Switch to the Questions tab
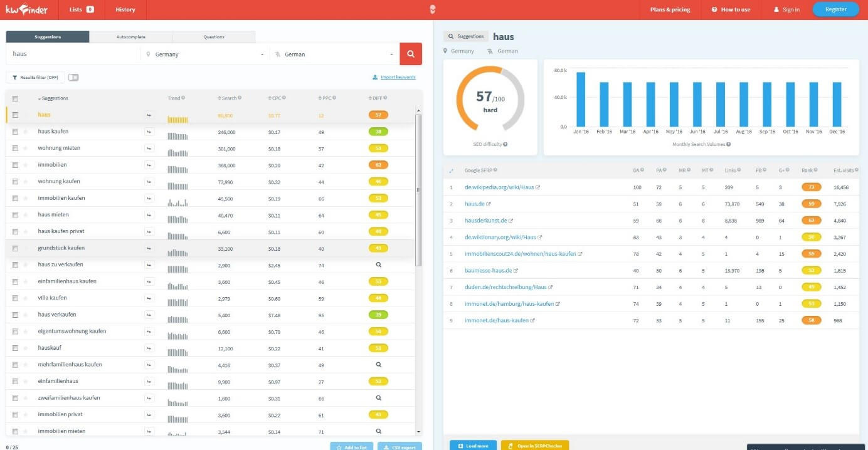Image resolution: width=868 pixels, height=450 pixels. (x=214, y=37)
